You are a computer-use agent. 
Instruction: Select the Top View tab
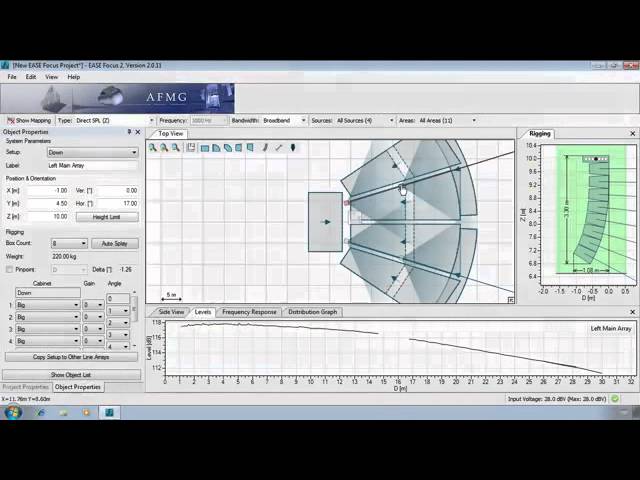pos(171,133)
